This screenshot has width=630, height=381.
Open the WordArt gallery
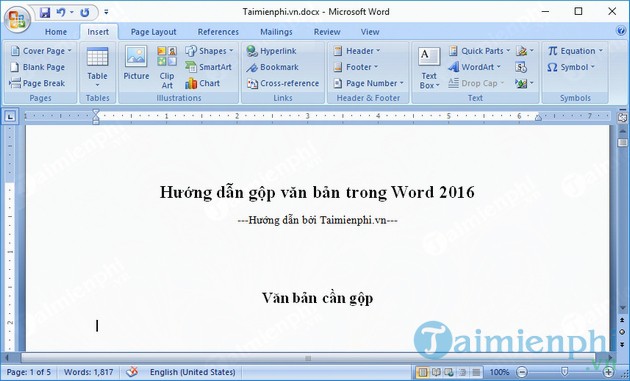[x=475, y=67]
